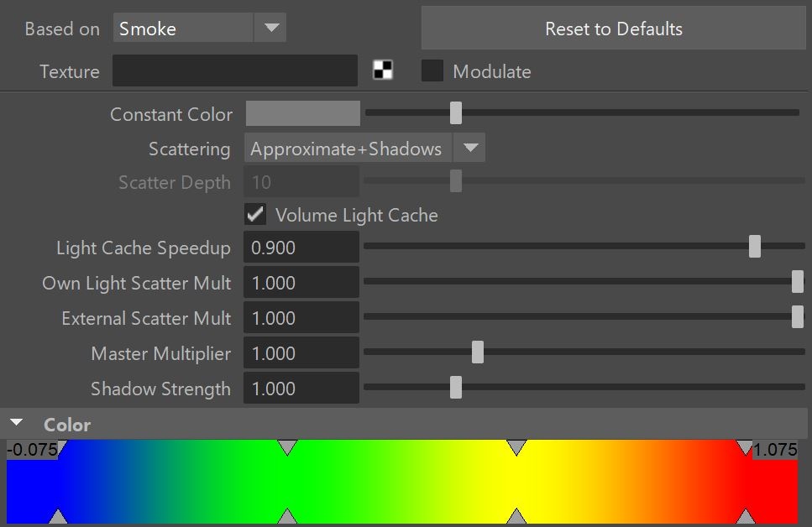Select the bottom-left gradient marker at blue

[58, 516]
